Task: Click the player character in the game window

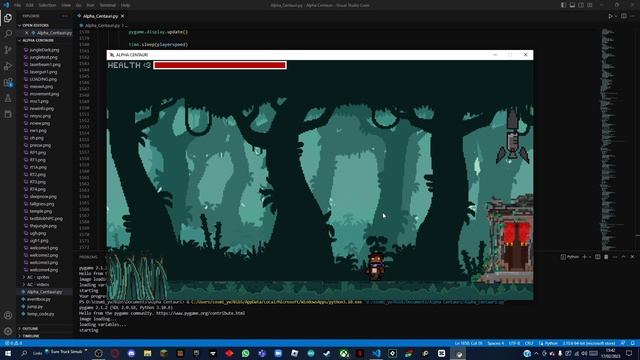Action: tap(376, 267)
